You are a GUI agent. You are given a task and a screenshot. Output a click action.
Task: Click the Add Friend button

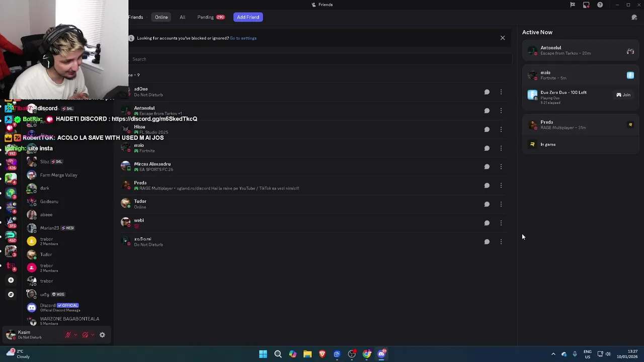point(248,17)
